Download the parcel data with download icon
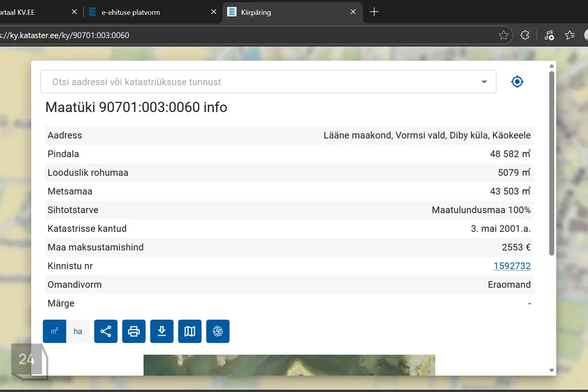Image resolution: width=588 pixels, height=392 pixels. pos(162,331)
